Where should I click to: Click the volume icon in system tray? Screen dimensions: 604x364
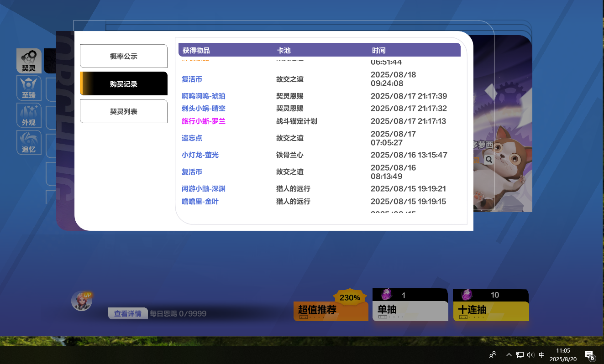530,355
